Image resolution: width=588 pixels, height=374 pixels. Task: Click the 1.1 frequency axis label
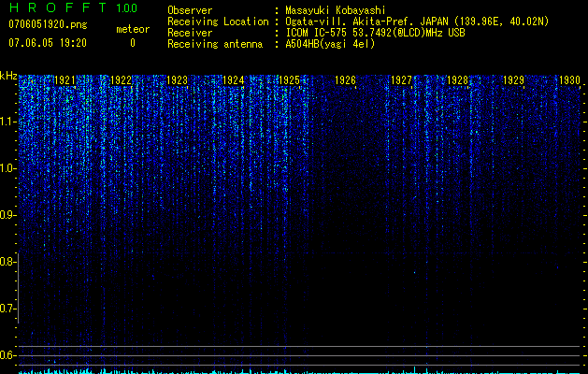point(7,122)
